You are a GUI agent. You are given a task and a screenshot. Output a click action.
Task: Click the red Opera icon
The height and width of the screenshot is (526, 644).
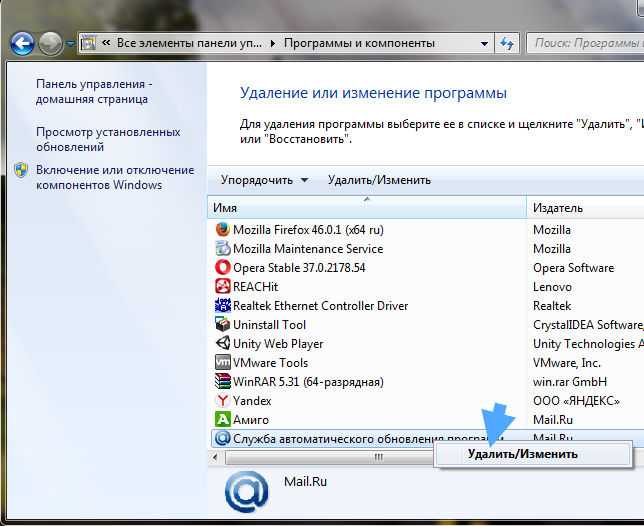pyautogui.click(x=223, y=267)
